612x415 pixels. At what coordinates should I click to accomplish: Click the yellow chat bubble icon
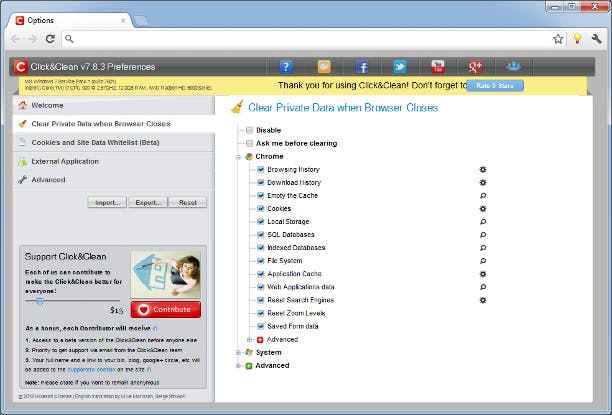324,67
